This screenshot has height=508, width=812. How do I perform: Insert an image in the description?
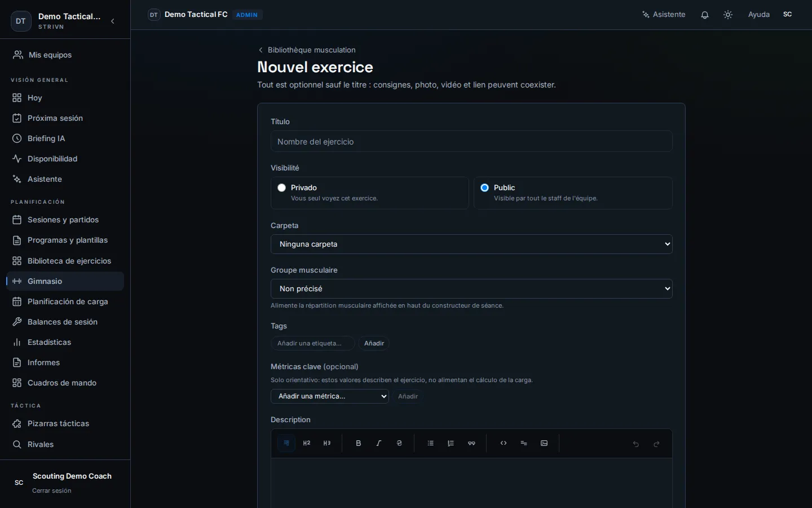[x=544, y=443]
